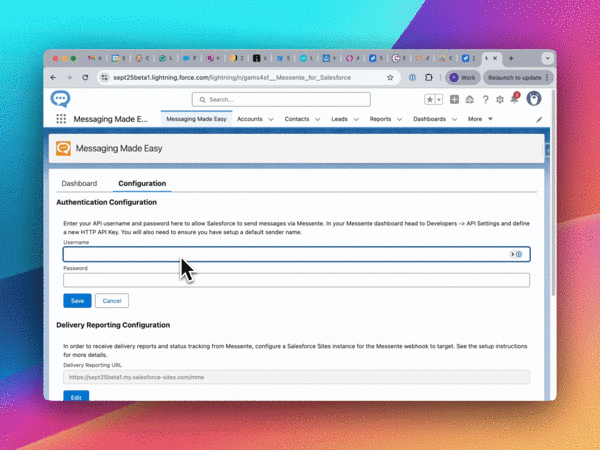The width and height of the screenshot is (600, 450).
Task: Click into the Password input field
Action: tap(296, 280)
